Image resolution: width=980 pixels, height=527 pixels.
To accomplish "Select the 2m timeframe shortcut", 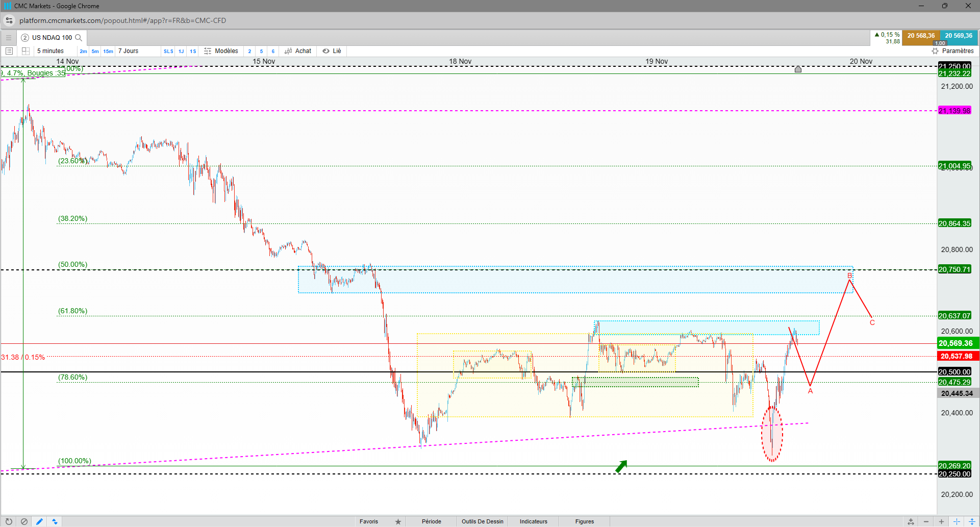I will 83,51.
